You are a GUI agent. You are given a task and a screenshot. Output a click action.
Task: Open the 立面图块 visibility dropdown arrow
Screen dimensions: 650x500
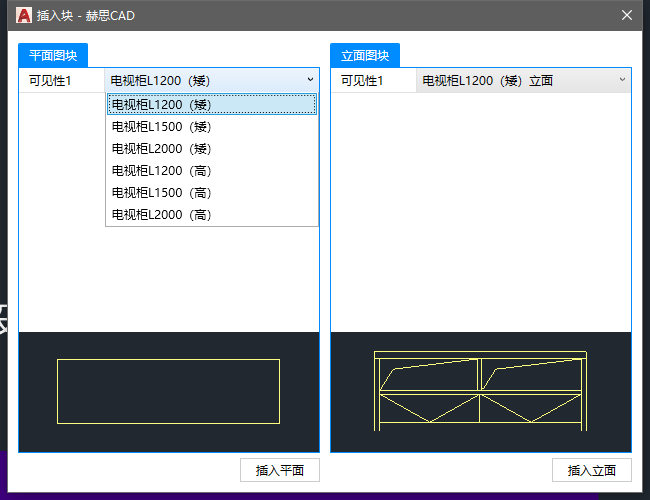(622, 80)
